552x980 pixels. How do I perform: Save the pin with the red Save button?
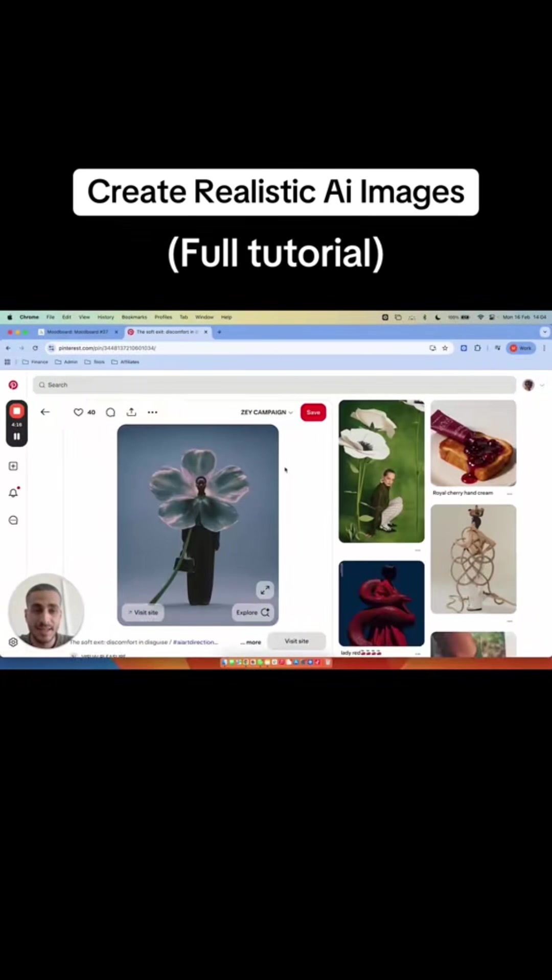[313, 412]
